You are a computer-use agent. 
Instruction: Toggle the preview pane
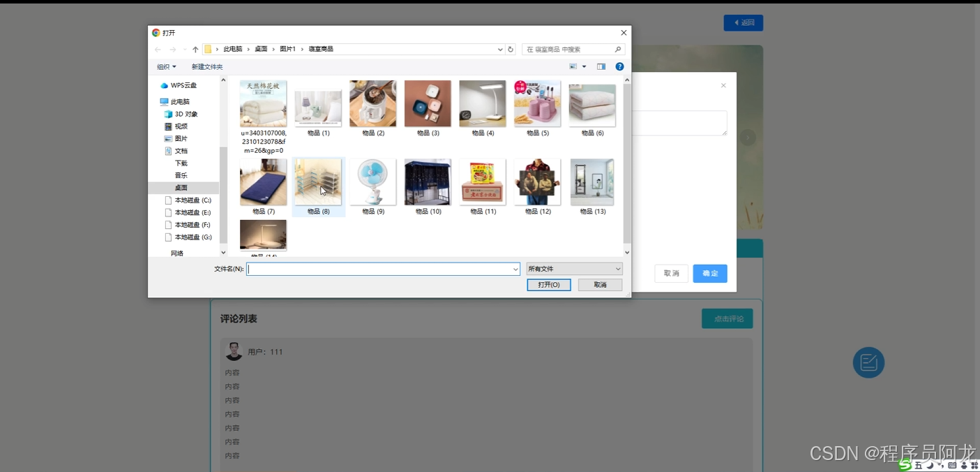pyautogui.click(x=601, y=67)
